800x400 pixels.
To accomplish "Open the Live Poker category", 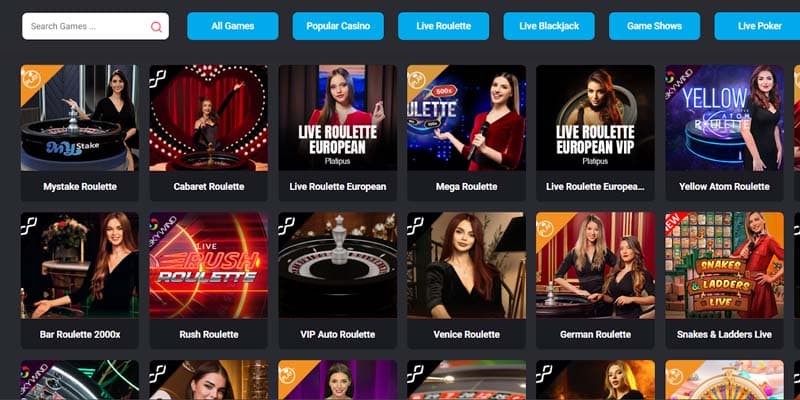I will [x=759, y=26].
